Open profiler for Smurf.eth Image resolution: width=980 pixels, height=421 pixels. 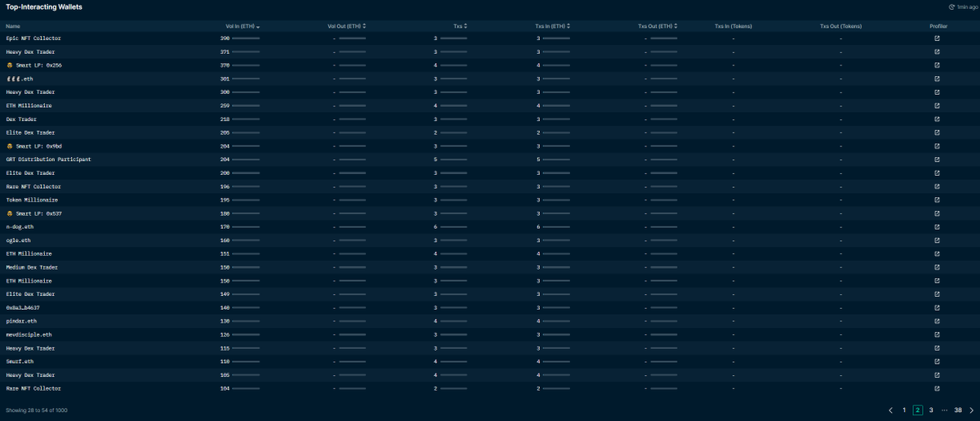(x=937, y=361)
